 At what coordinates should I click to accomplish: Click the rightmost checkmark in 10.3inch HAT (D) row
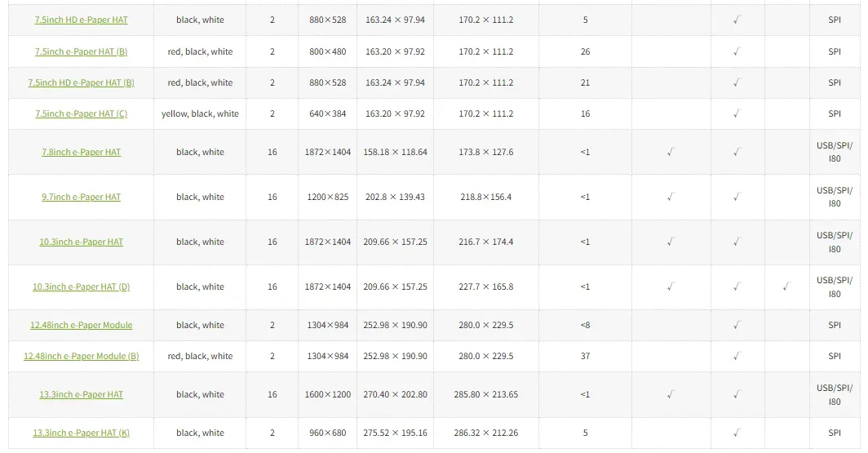coord(786,286)
